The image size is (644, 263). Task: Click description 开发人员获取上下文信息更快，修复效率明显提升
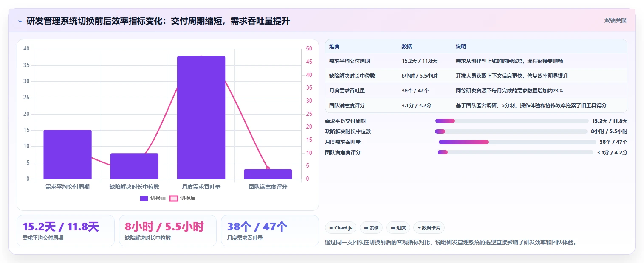[512, 76]
